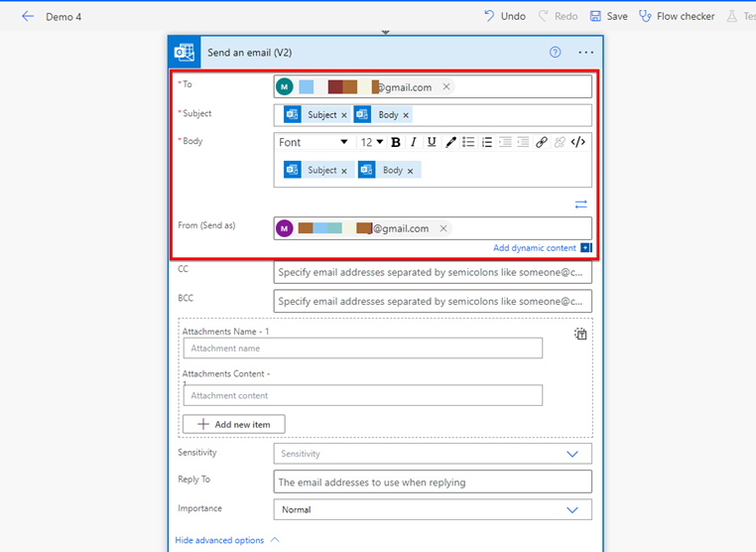The image size is (756, 552).
Task: Insert a bulleted list
Action: pos(468,142)
